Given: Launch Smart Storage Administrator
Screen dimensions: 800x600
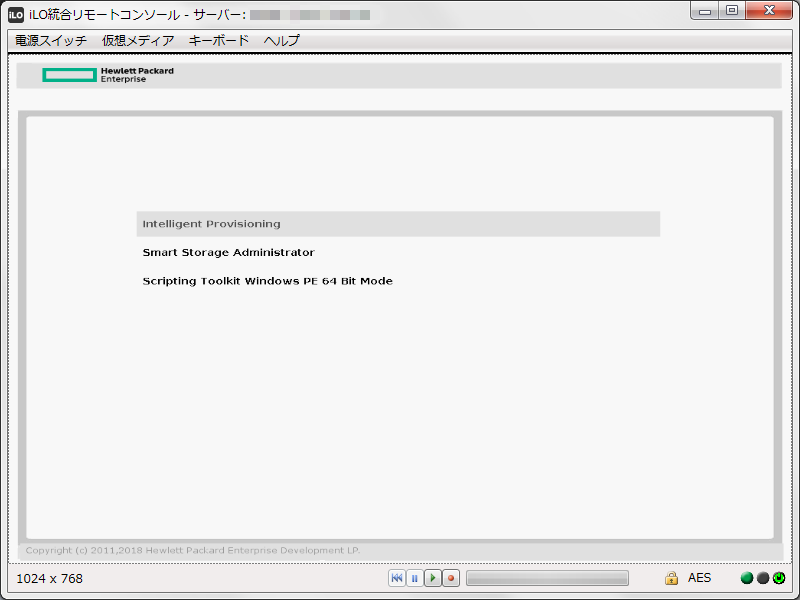Looking at the screenshot, I should point(229,253).
